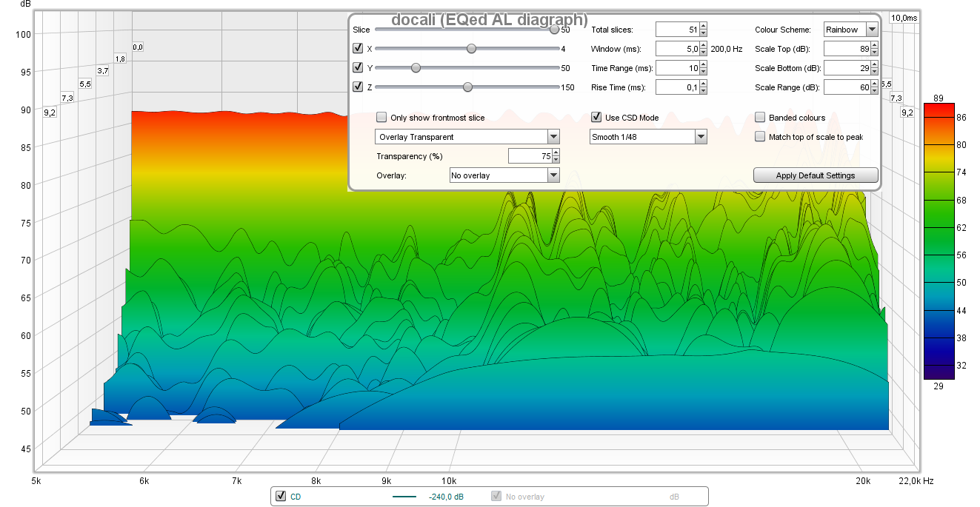Screen dimensions: 980x507
Task: Click the rainbow colour scale bar
Action: pyautogui.click(x=939, y=241)
